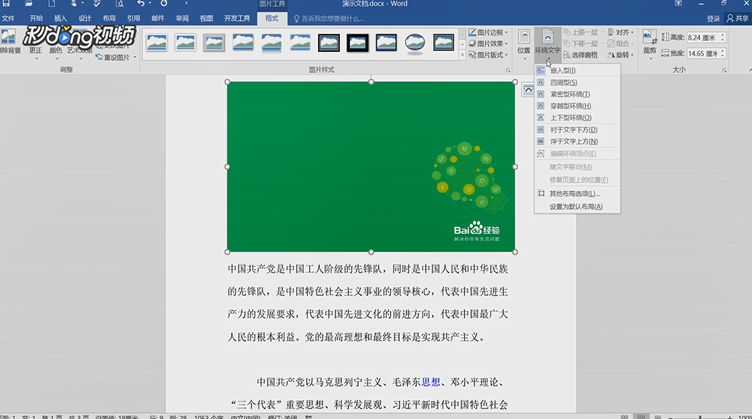The height and width of the screenshot is (419, 752).
Task: Expand the picture styles gallery
Action: [x=462, y=56]
